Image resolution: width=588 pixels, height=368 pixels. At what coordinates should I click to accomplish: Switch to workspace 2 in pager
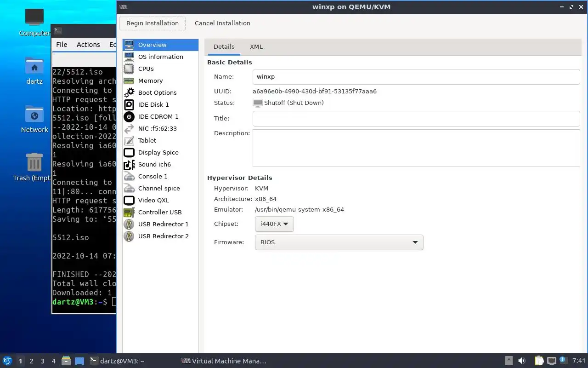coord(32,361)
